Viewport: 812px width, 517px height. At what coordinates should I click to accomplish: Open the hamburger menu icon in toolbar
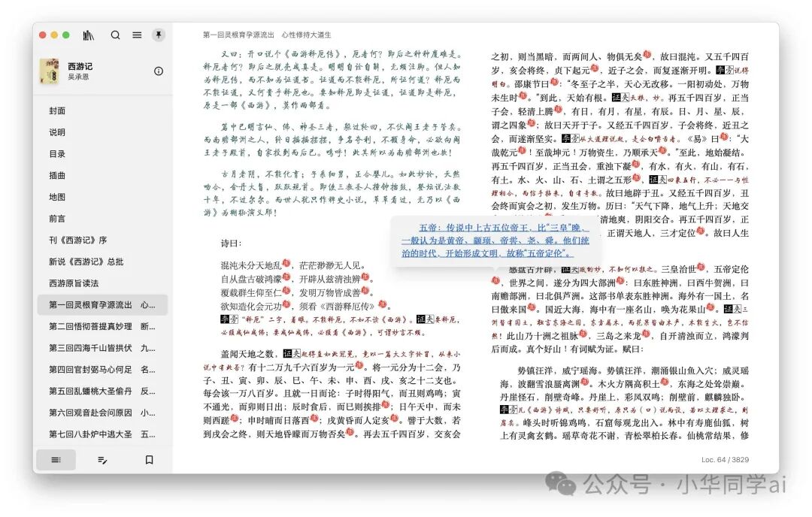click(137, 35)
